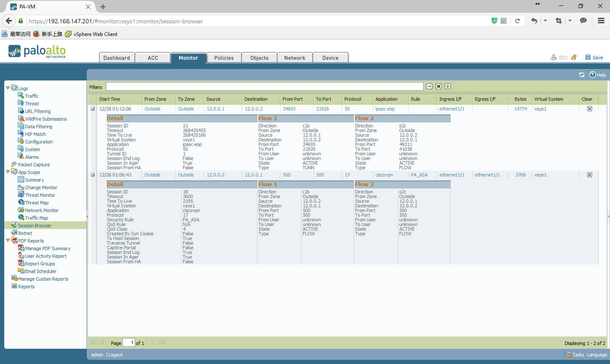Viewport: 610px width, 364px height.
Task: Apply filter with the green arrow icon
Action: coord(429,86)
